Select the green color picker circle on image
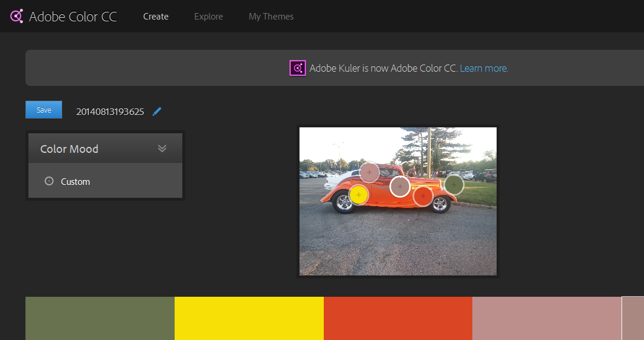The width and height of the screenshot is (644, 340). tap(454, 185)
